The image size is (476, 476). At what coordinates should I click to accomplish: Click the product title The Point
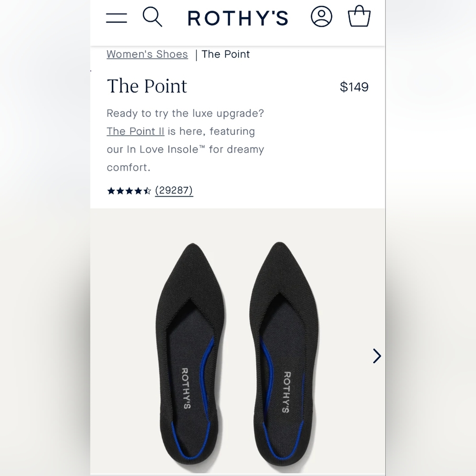[147, 86]
